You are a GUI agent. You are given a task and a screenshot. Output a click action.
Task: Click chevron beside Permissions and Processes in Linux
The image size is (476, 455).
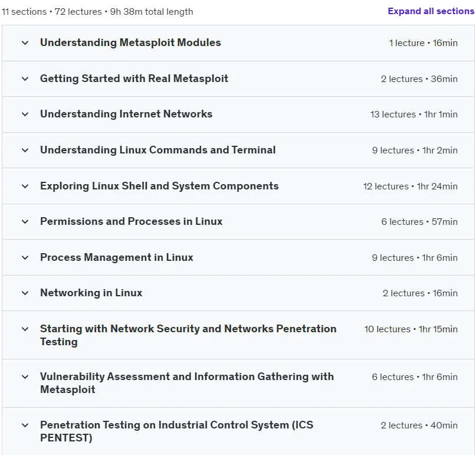[25, 222]
